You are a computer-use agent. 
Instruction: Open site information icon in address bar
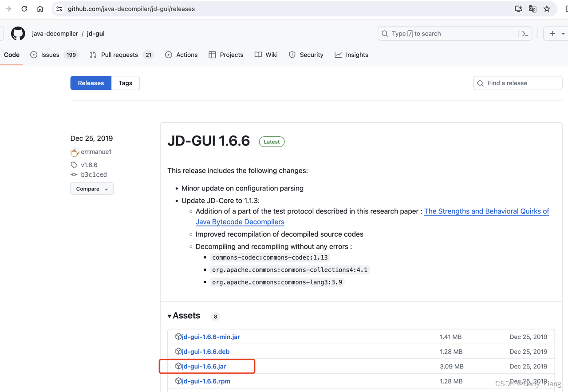pyautogui.click(x=59, y=9)
